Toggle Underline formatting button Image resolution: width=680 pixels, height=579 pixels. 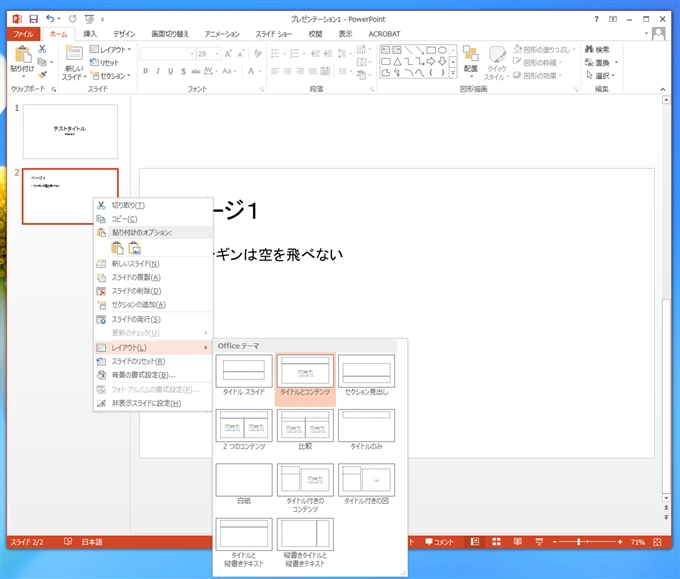click(170, 71)
